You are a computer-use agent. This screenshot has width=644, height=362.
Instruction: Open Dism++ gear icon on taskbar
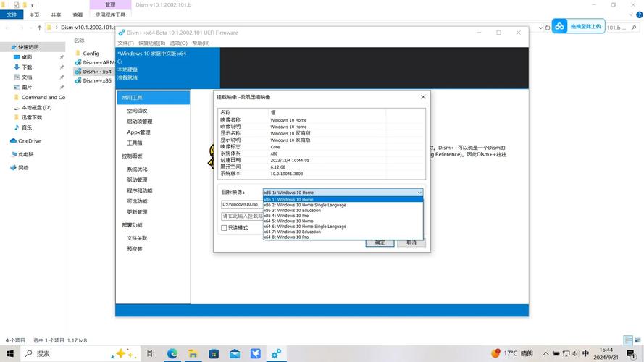(277, 353)
